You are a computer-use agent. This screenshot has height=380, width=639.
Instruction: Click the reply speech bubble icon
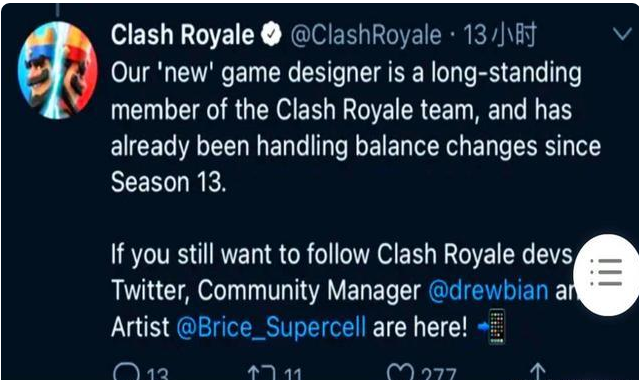127,372
